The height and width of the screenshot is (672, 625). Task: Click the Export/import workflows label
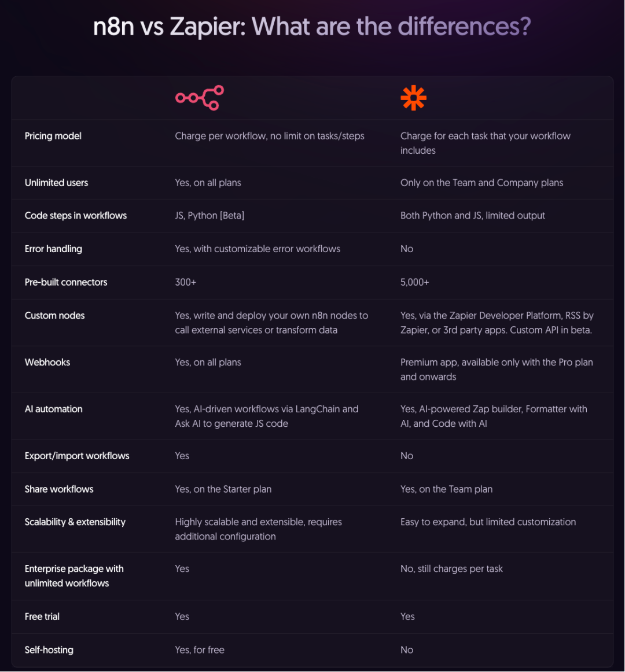click(77, 456)
